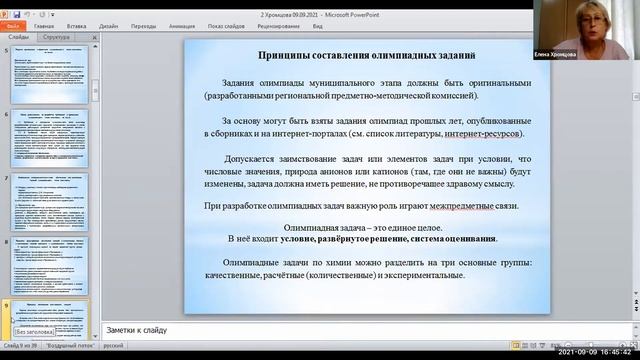Click the thumbnail pane scroll-down arrow
Screen dimensions: 640x360
click(96, 337)
